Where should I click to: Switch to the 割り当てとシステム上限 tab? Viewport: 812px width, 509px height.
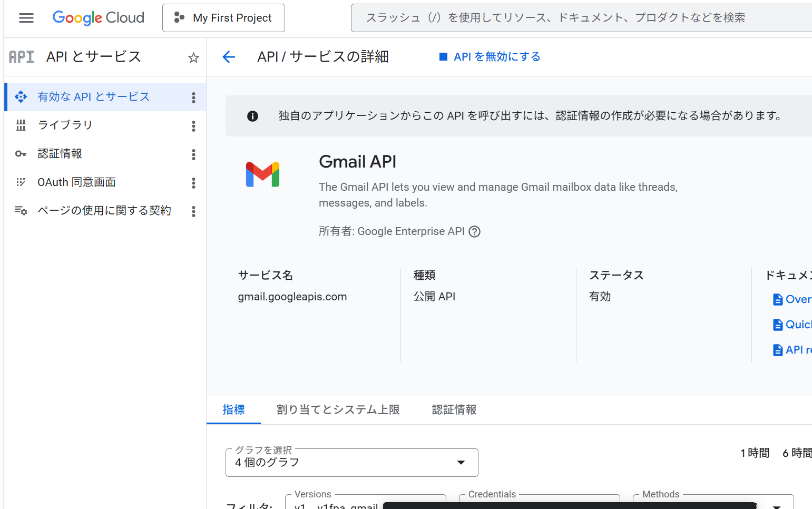[338, 410]
